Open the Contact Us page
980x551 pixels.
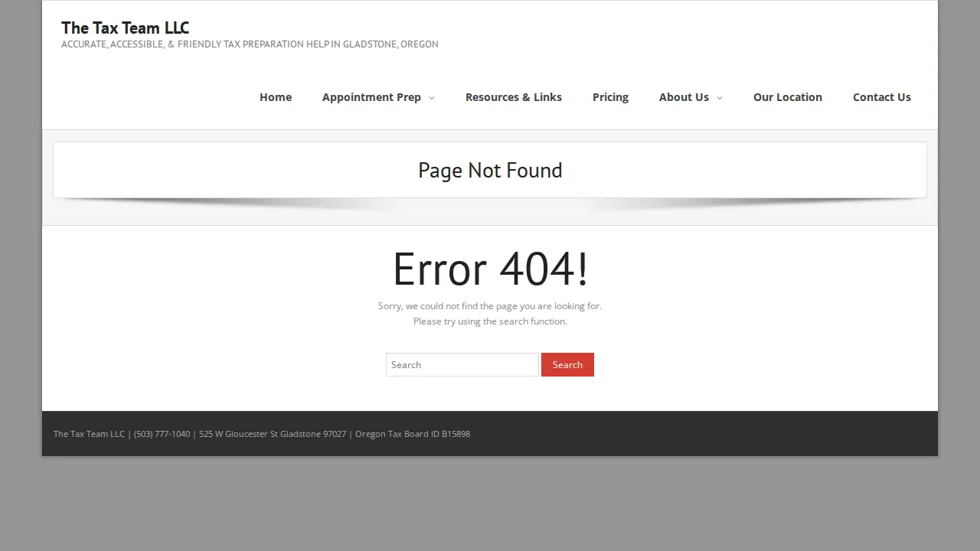(882, 97)
